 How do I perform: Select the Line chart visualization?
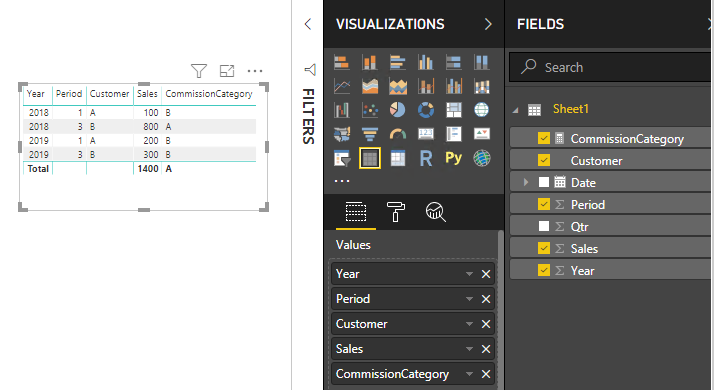[x=342, y=86]
